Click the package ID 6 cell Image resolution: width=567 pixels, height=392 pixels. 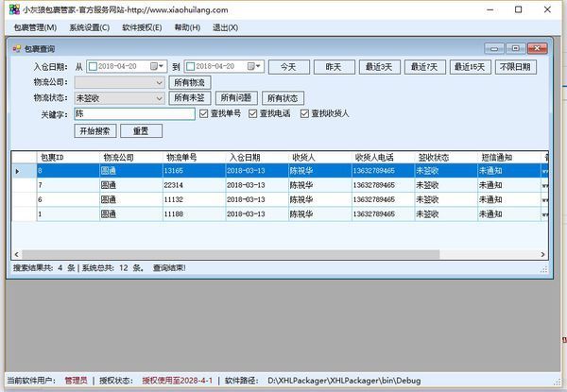click(68, 200)
